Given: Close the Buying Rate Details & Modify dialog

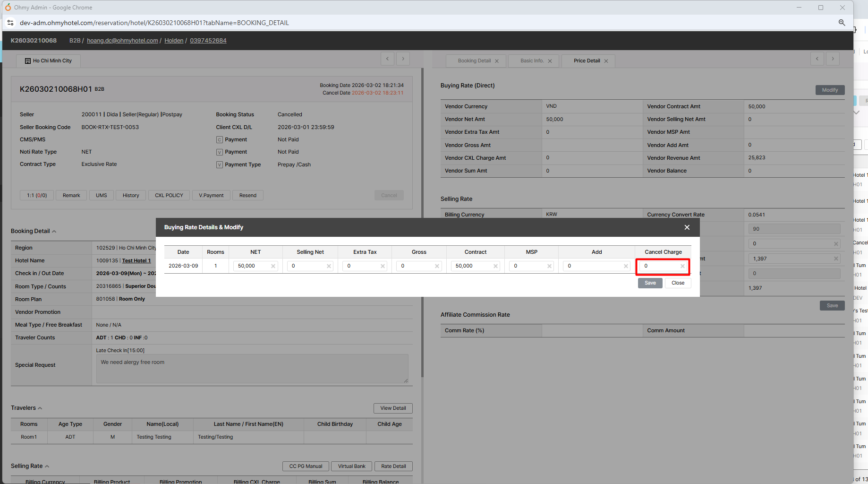Looking at the screenshot, I should (x=687, y=227).
